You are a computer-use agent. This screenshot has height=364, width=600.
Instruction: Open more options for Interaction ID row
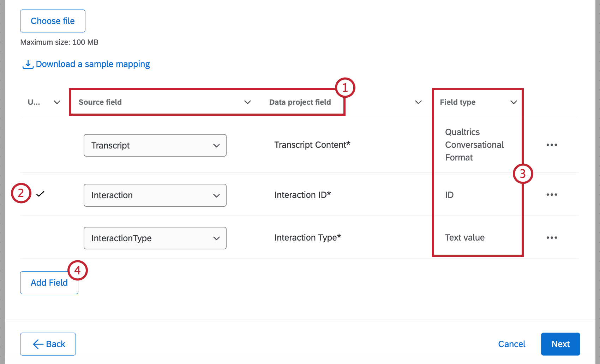click(551, 195)
